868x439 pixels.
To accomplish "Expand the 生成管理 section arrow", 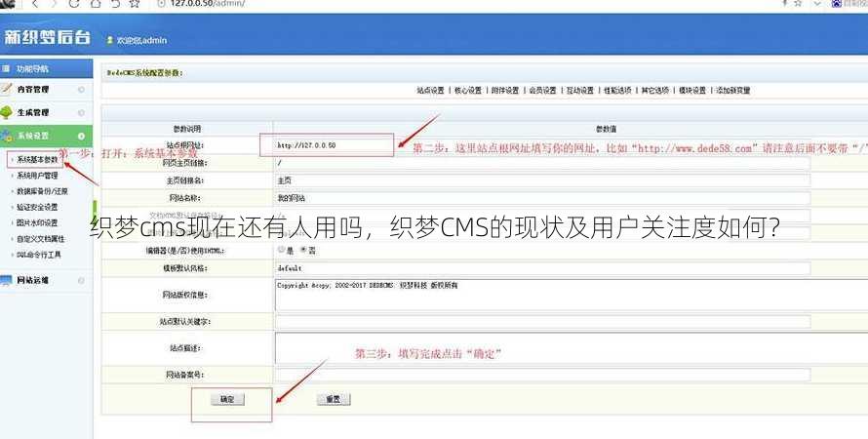I will [81, 112].
